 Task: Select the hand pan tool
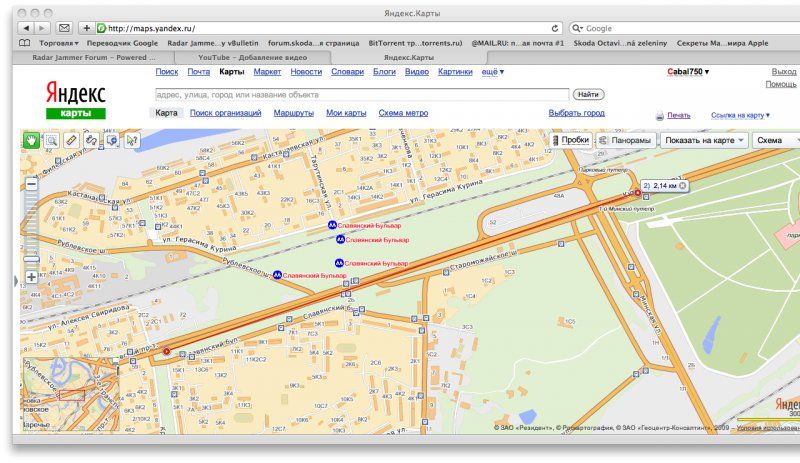[31, 140]
